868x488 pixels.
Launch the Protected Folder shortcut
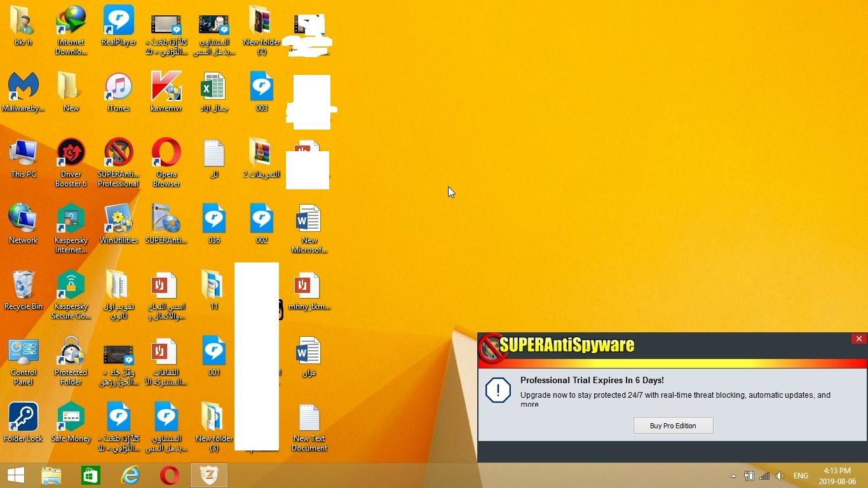(x=71, y=361)
